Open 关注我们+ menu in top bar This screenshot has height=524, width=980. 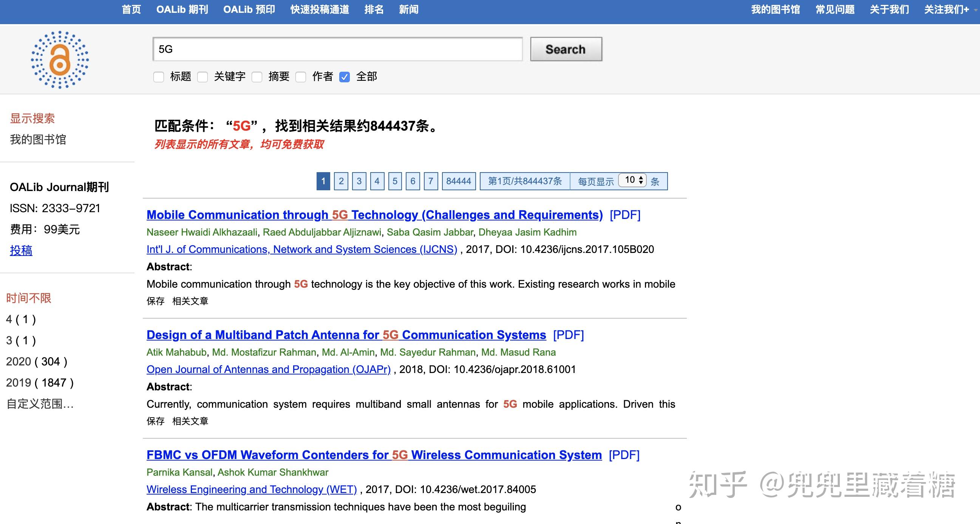click(x=946, y=9)
